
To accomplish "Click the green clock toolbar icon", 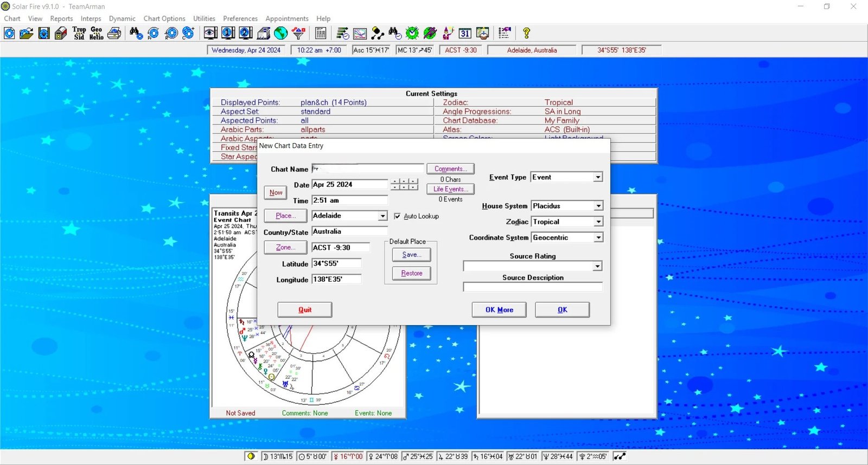I will [x=412, y=34].
